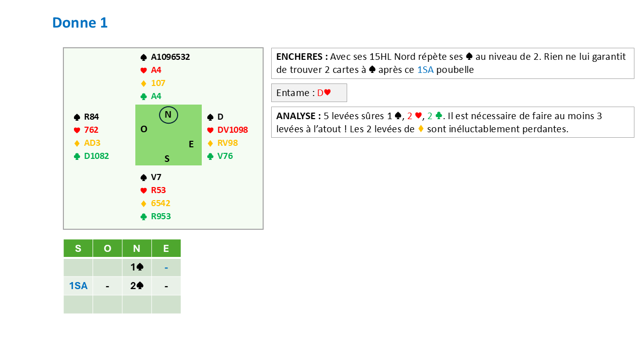Click East's heart icon beside DV1098
The width and height of the screenshot is (644, 362).
tap(210, 130)
